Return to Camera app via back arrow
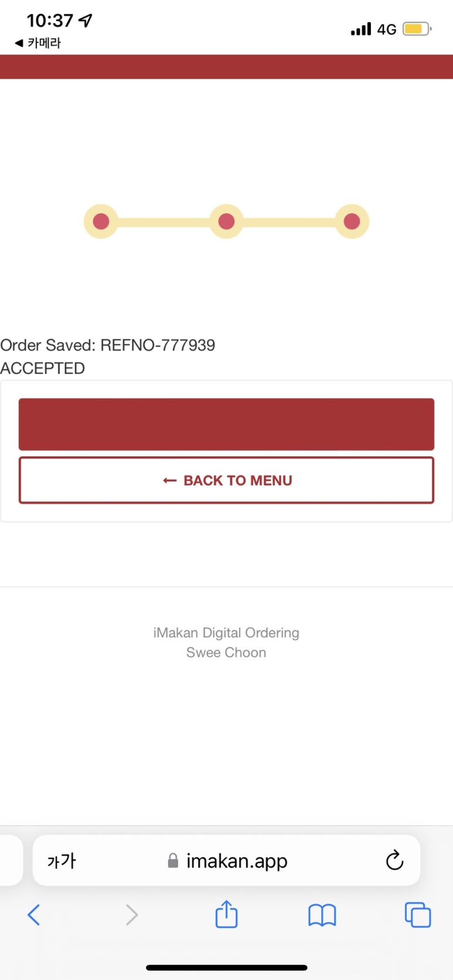This screenshot has height=980, width=453. click(38, 43)
